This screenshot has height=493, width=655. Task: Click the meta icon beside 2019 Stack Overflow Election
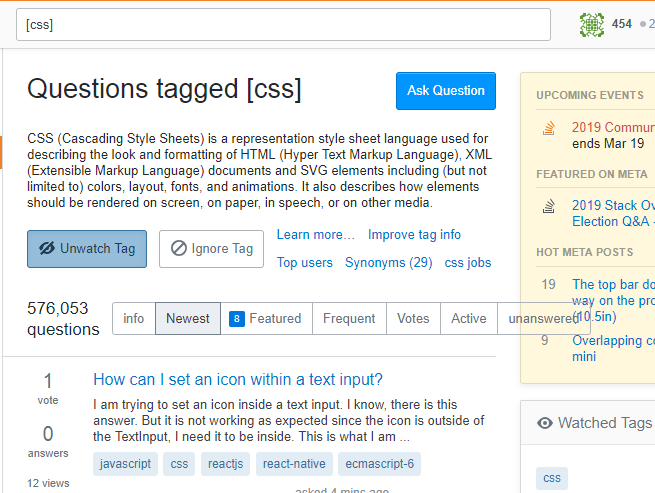point(549,207)
